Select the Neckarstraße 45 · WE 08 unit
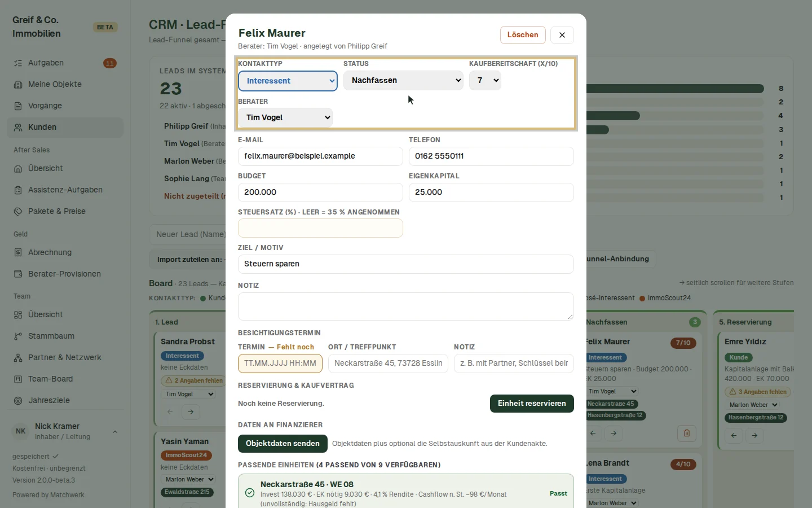Viewport: 812px width, 508px height. 406,492
